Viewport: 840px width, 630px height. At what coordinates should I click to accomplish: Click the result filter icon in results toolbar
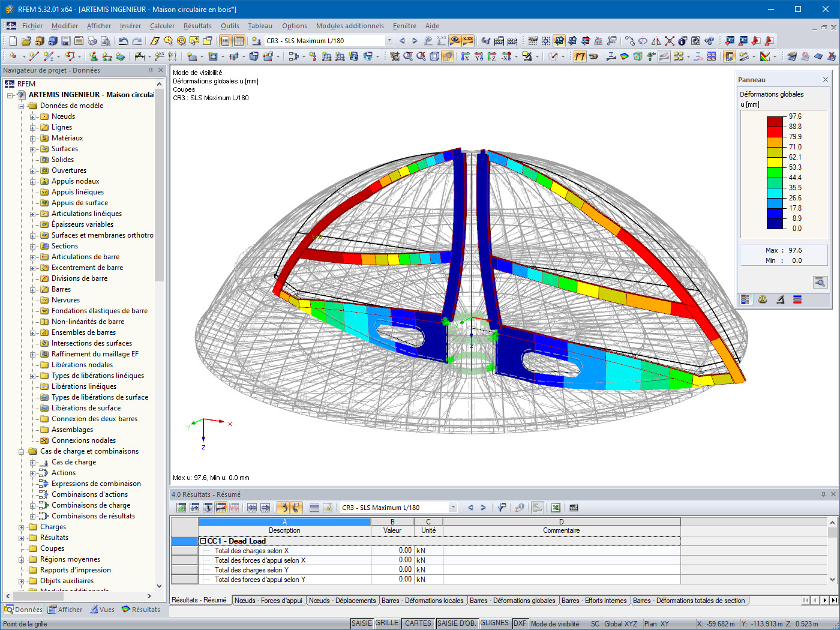click(502, 507)
